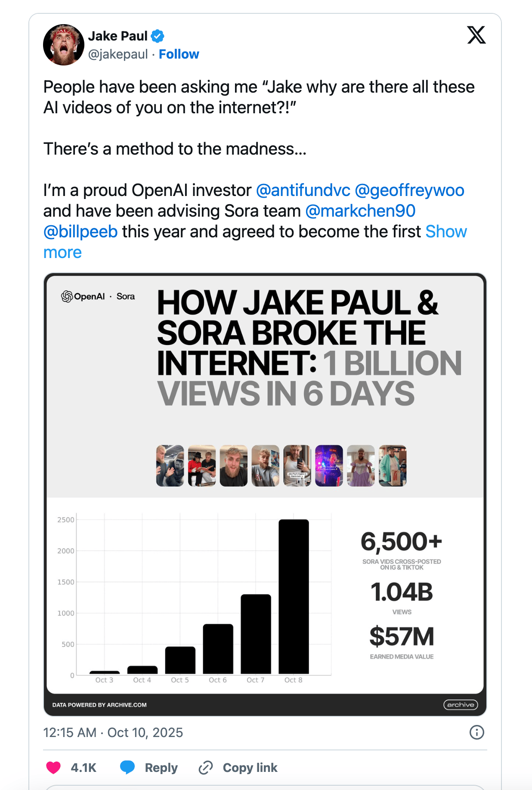Open the @antifundvc mention

303,190
